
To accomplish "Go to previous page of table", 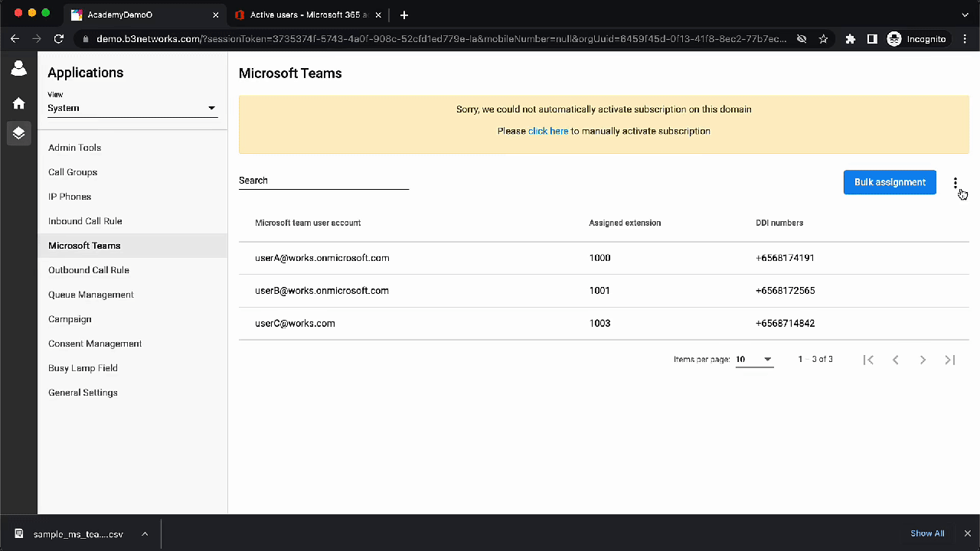I will 896,360.
